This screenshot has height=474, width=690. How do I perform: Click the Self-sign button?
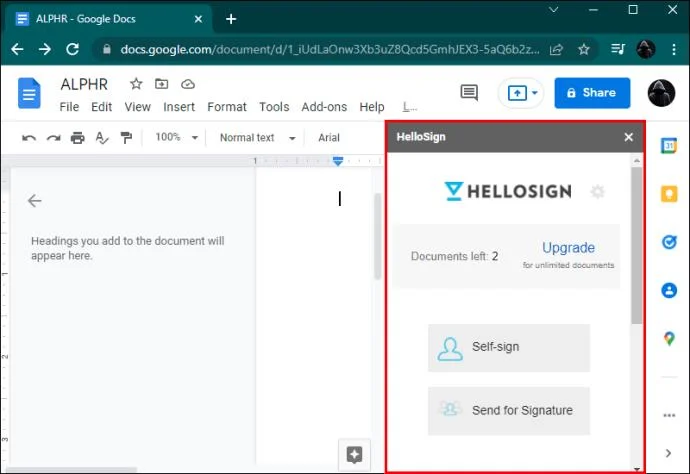pos(509,348)
